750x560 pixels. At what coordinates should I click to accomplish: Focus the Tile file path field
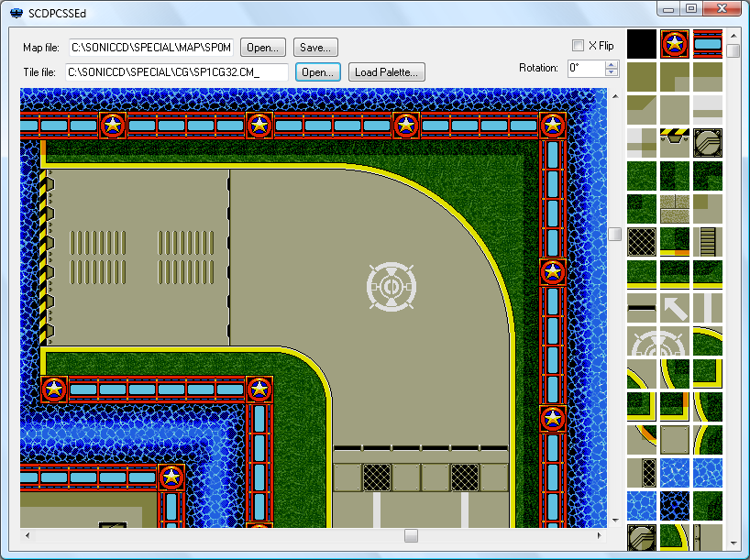(x=177, y=72)
